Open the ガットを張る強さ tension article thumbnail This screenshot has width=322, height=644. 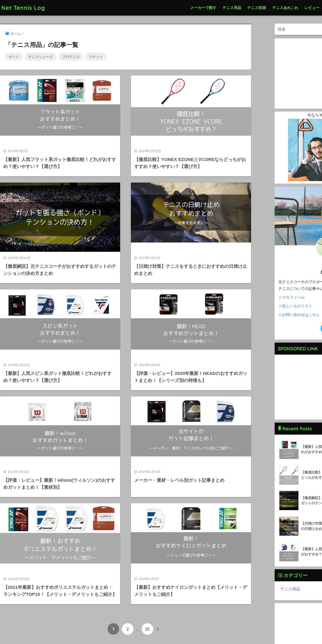[x=60, y=217]
